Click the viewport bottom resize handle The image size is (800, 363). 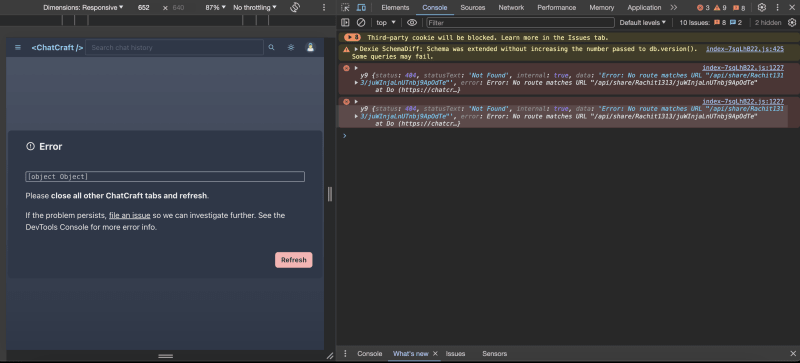pyautogui.click(x=165, y=356)
